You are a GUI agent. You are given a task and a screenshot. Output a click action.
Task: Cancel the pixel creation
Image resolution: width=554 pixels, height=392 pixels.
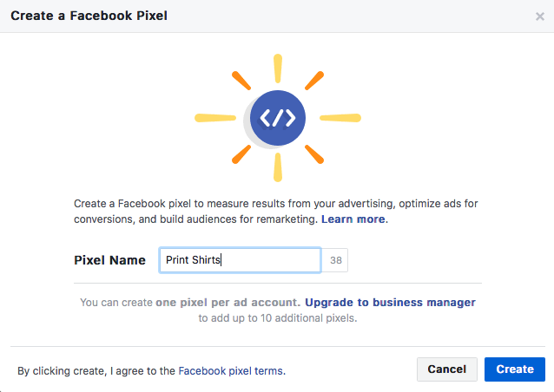(x=447, y=369)
